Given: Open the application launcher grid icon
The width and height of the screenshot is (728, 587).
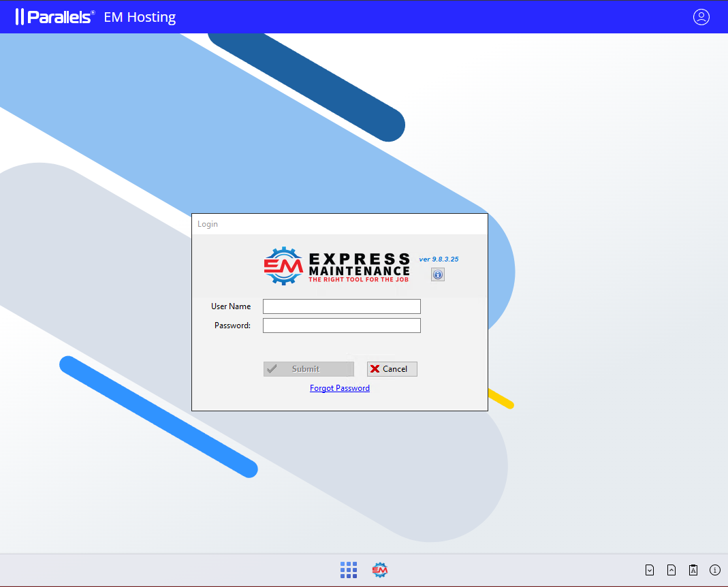Looking at the screenshot, I should point(348,570).
